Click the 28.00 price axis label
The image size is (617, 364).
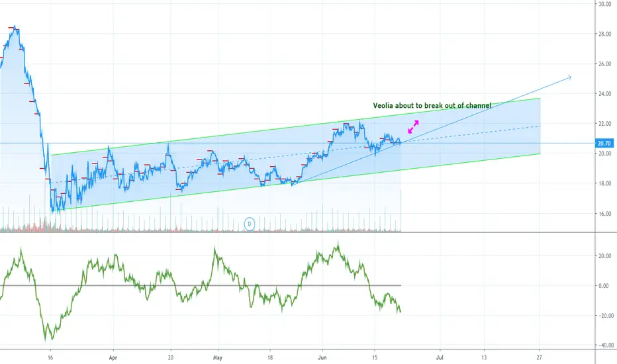coord(605,34)
